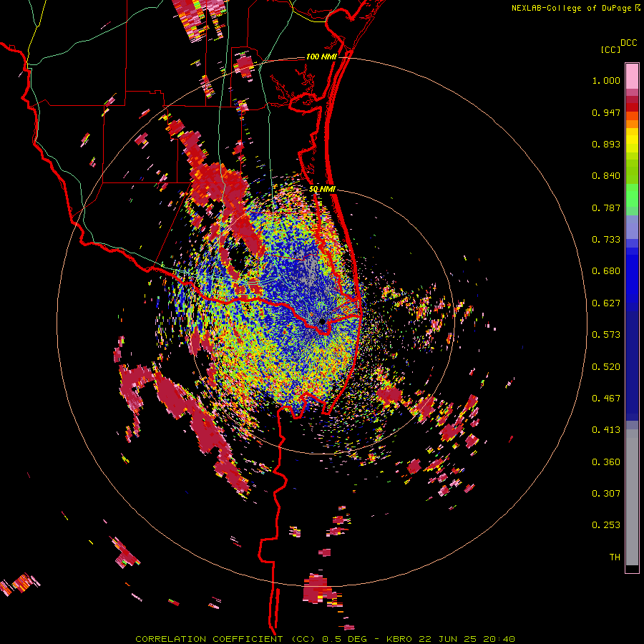Viewport: 644px width, 644px height.
Task: Click the 20:40 timestamp in the caption
Action: pos(499,639)
